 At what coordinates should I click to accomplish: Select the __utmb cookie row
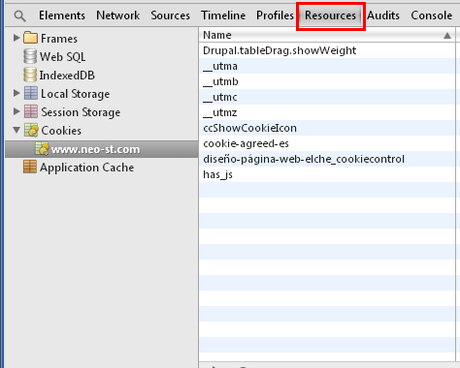(x=327, y=81)
